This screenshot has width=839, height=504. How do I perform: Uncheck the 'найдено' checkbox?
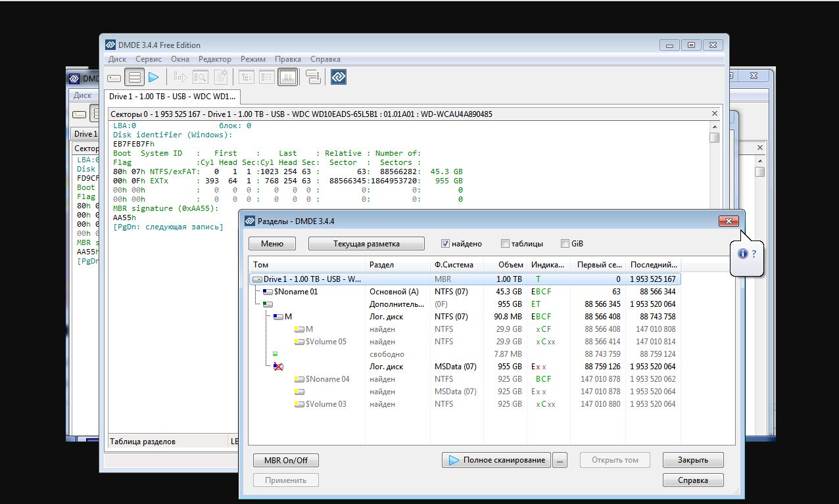[x=445, y=244]
